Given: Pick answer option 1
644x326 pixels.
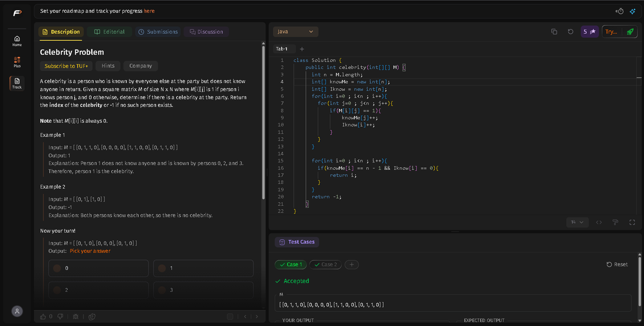Looking at the screenshot, I should click(x=203, y=268).
